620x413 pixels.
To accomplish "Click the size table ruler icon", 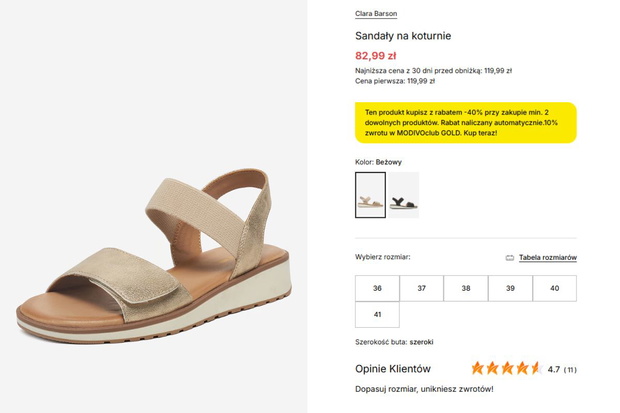I will [510, 258].
